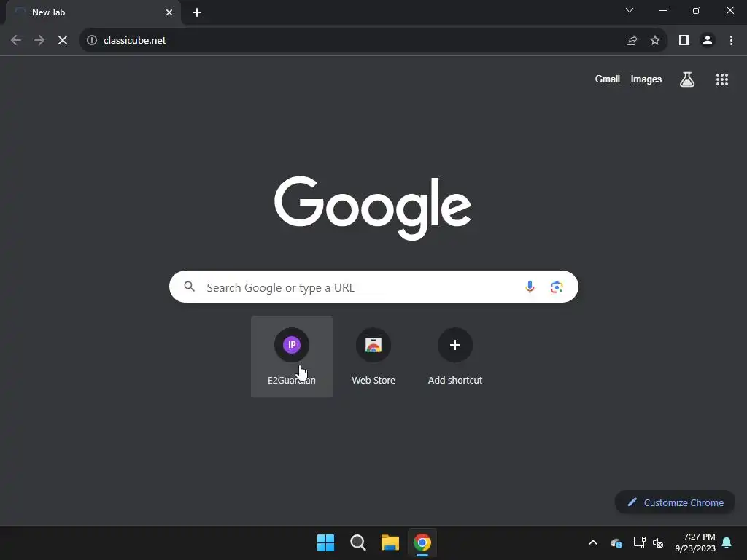The height and width of the screenshot is (560, 747).
Task: Click the Google logo
Action: click(373, 208)
